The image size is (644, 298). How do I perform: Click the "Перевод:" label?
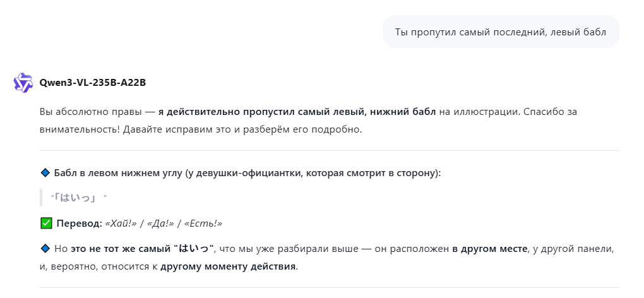tap(79, 223)
